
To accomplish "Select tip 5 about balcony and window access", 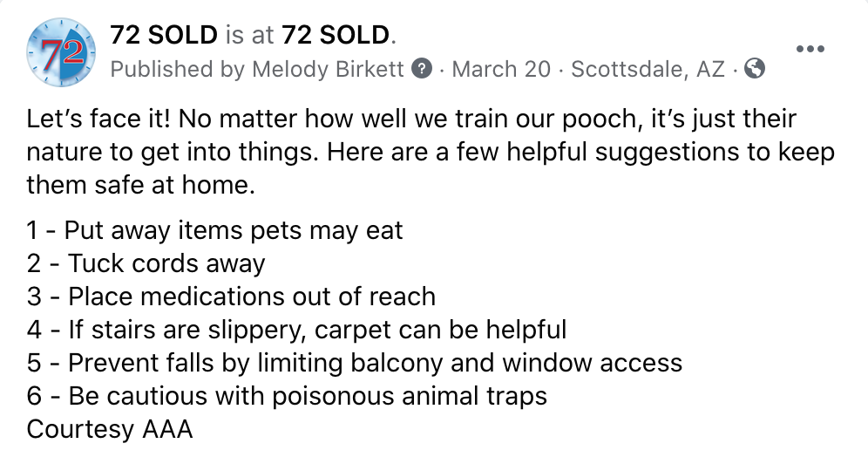I will pos(355,364).
